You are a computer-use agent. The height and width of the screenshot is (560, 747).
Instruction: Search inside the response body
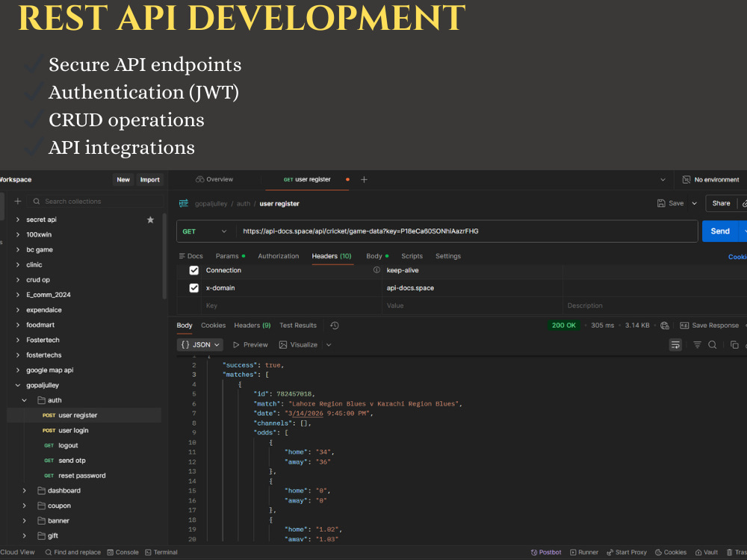point(712,345)
